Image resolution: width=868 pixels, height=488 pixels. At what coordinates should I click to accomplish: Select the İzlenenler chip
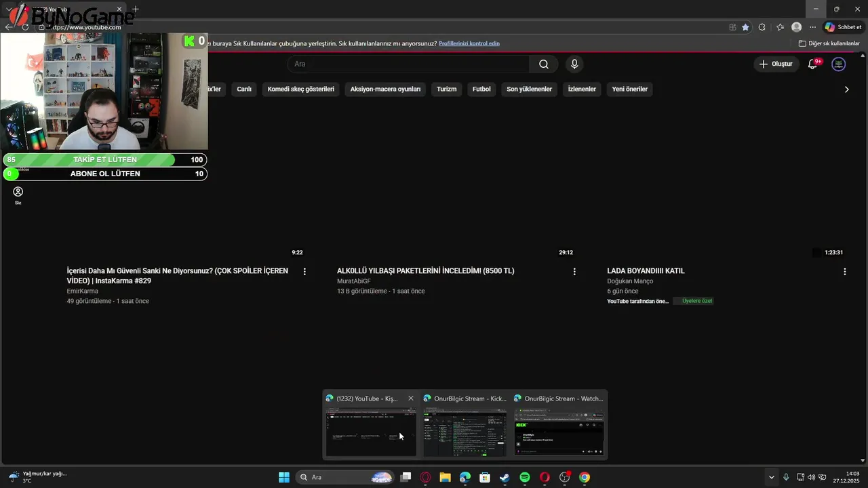pos(582,89)
